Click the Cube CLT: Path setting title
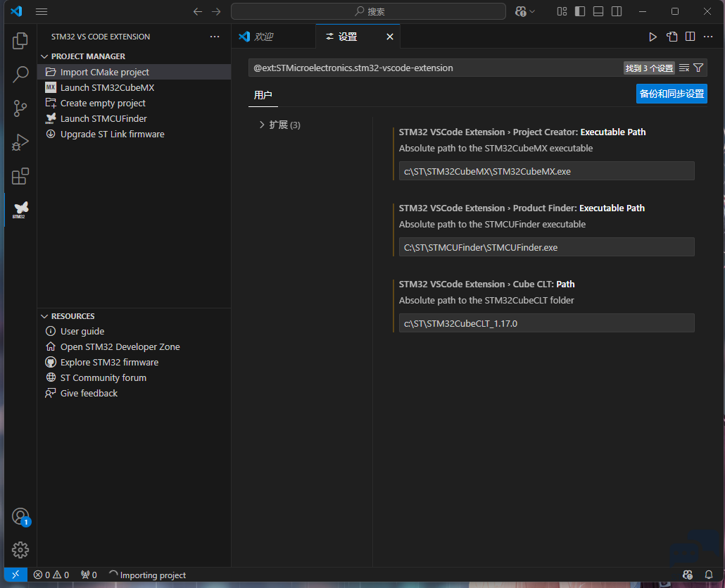The height and width of the screenshot is (588, 725). (x=487, y=284)
